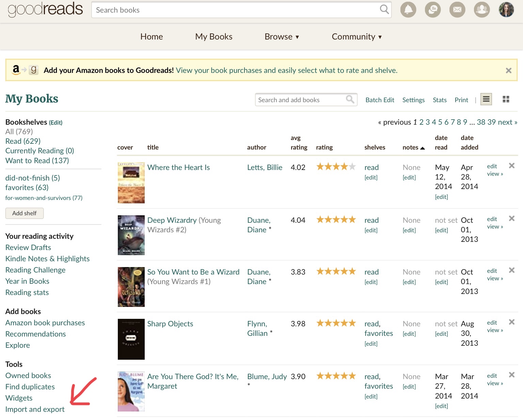The image size is (523, 420).
Task: Edit shelves for Sharp Objects
Action: [371, 343]
